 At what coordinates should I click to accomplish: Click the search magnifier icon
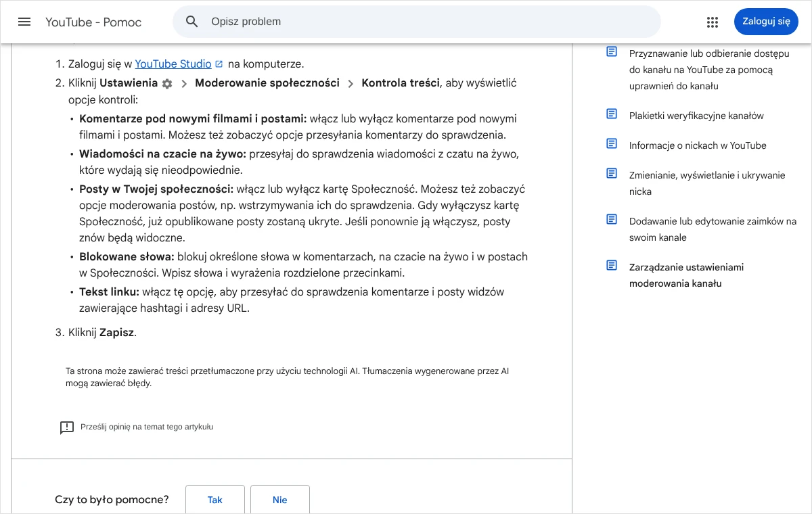pyautogui.click(x=192, y=22)
